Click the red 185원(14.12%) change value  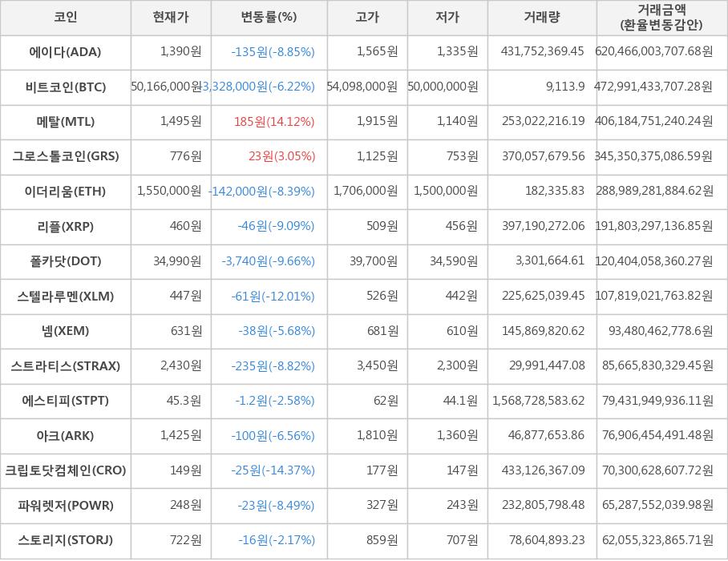[x=274, y=122]
